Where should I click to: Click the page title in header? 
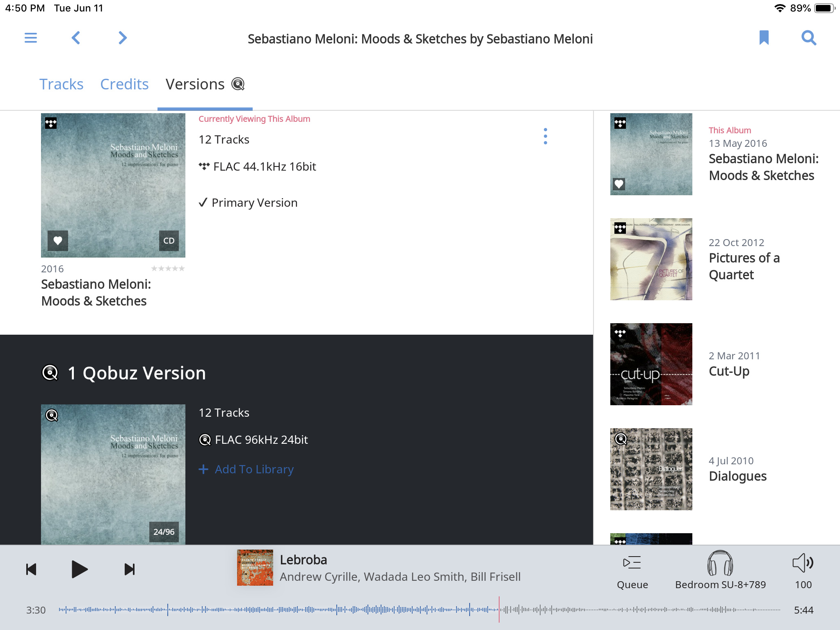[420, 39]
